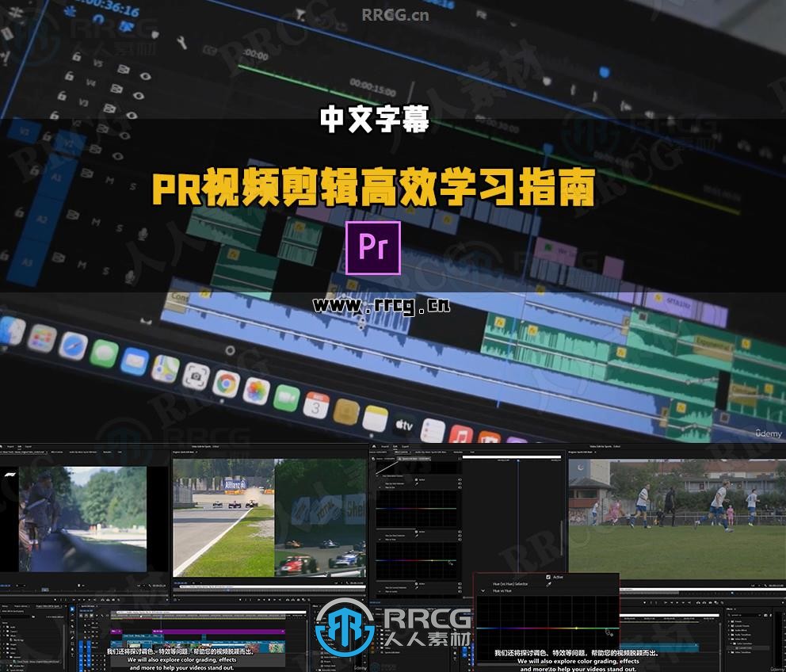Lock track V3

62,95
